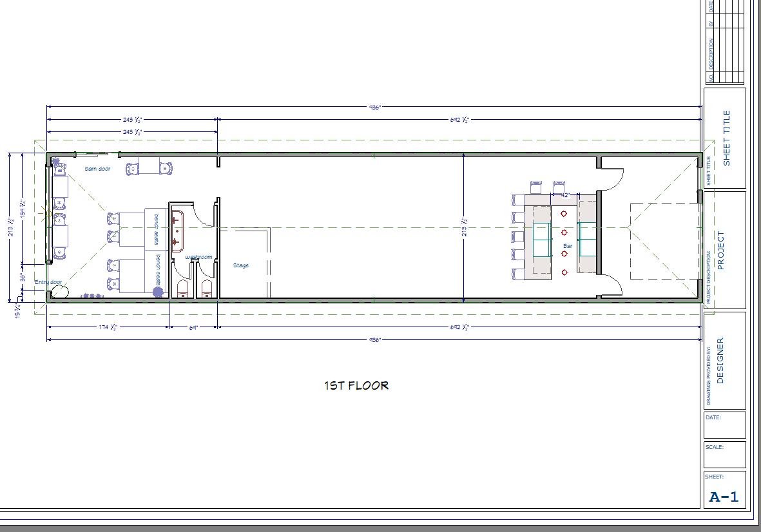Select the DESIGNER text in title block
Image resolution: width=761 pixels, height=532 pixels.
pyautogui.click(x=720, y=361)
